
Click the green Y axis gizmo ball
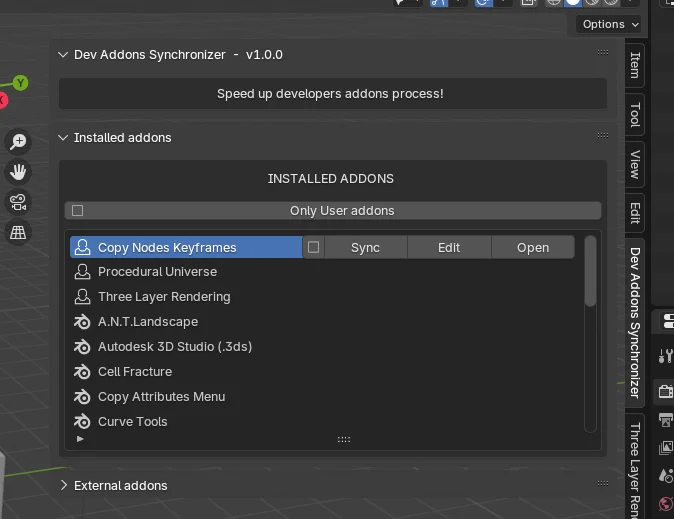tap(20, 83)
